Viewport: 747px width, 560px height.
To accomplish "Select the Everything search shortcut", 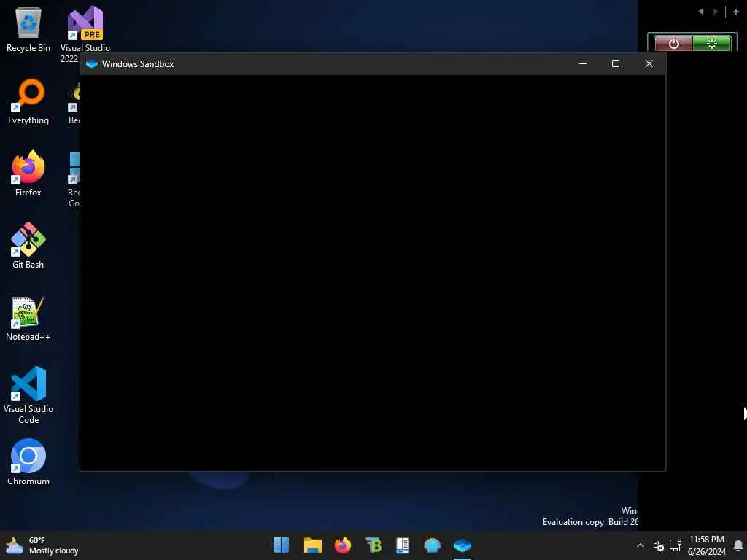I will pyautogui.click(x=28, y=102).
